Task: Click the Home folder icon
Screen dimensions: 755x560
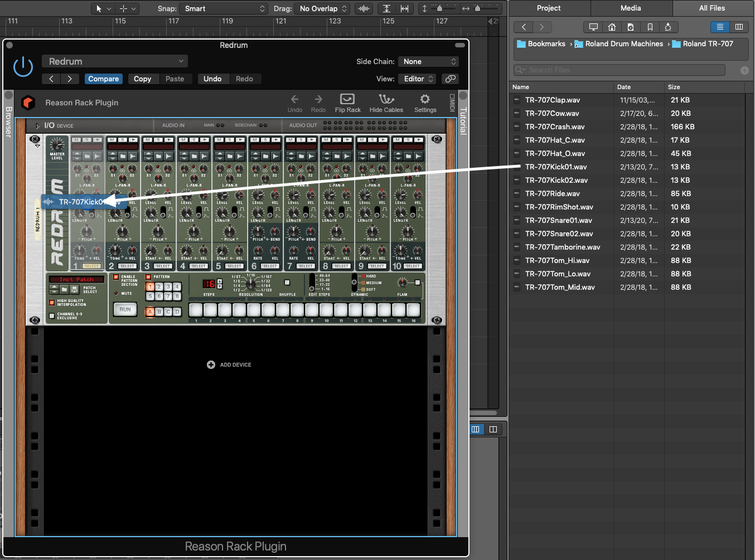Action: [x=612, y=27]
